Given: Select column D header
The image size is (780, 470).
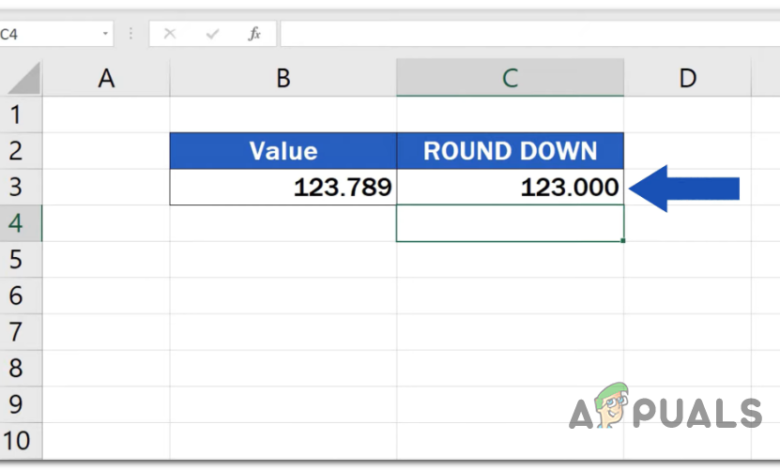Looking at the screenshot, I should coord(687,79).
